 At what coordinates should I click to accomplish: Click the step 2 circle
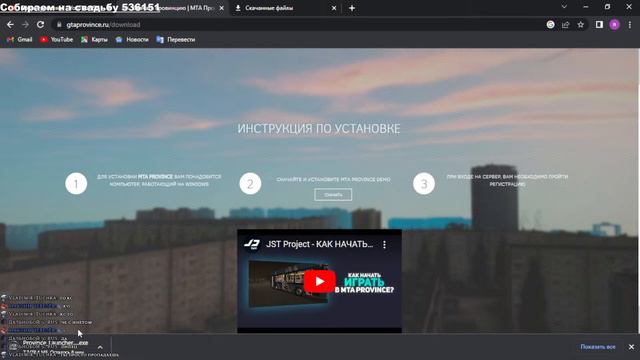(x=250, y=184)
